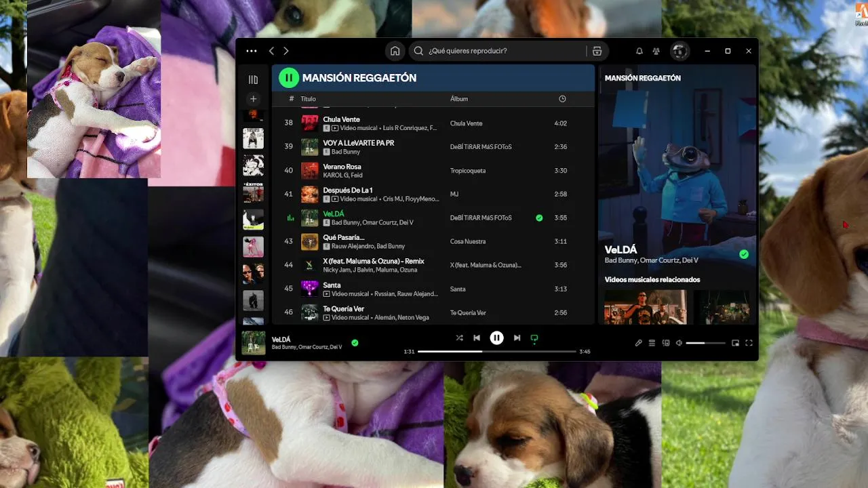Click the duration clock column icon
The height and width of the screenshot is (488, 868).
click(x=562, y=99)
